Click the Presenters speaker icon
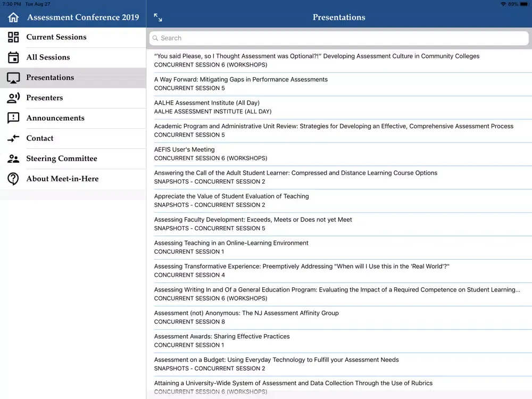 (13, 98)
